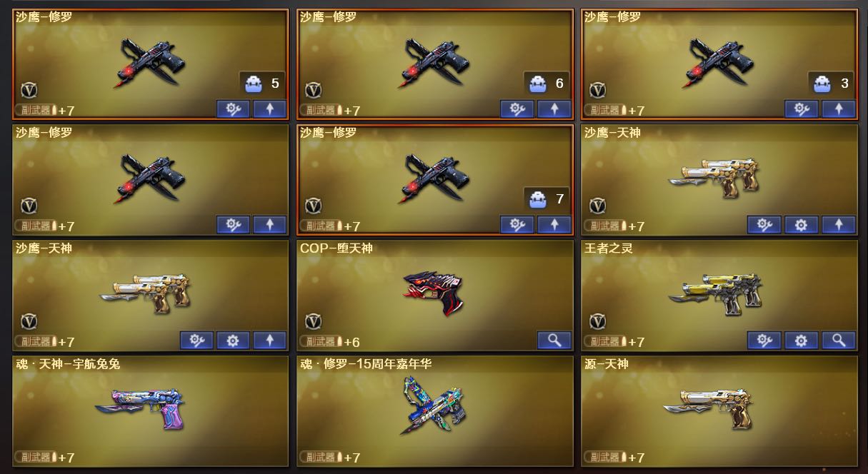Click upgrade arrow on 沙鹰-修罗 with bag count 3
Viewport: 868px width, 474px height.
tap(838, 109)
